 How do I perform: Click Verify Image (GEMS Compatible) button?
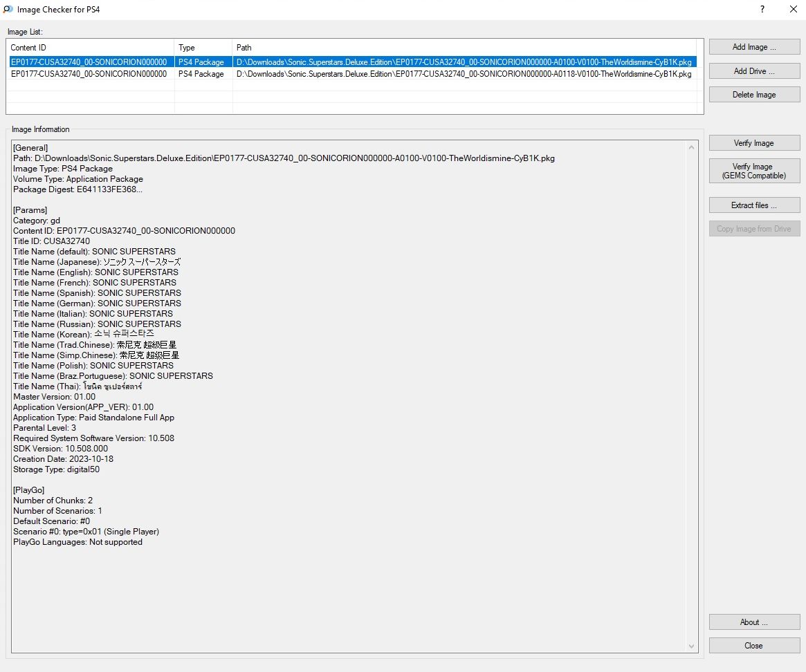(x=754, y=171)
